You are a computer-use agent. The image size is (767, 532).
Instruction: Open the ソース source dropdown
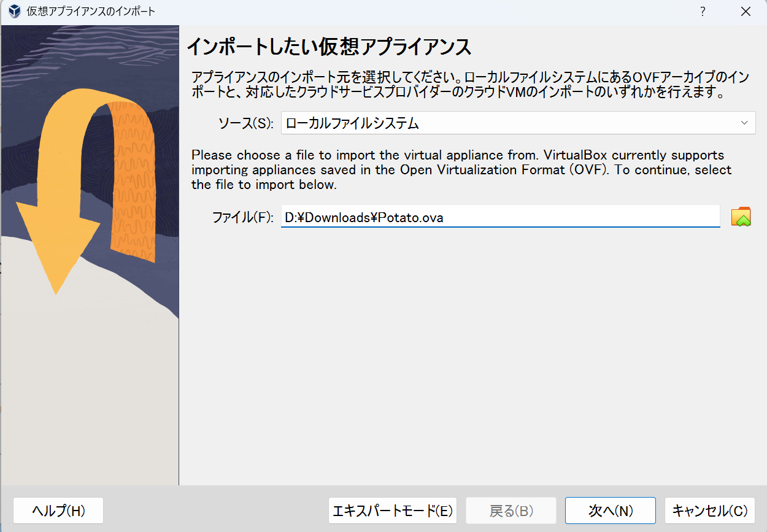pos(518,123)
